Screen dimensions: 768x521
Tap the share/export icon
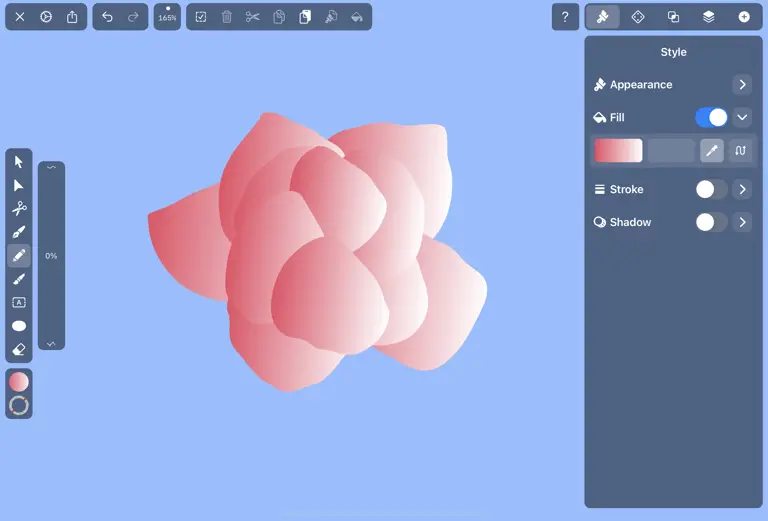click(72, 17)
